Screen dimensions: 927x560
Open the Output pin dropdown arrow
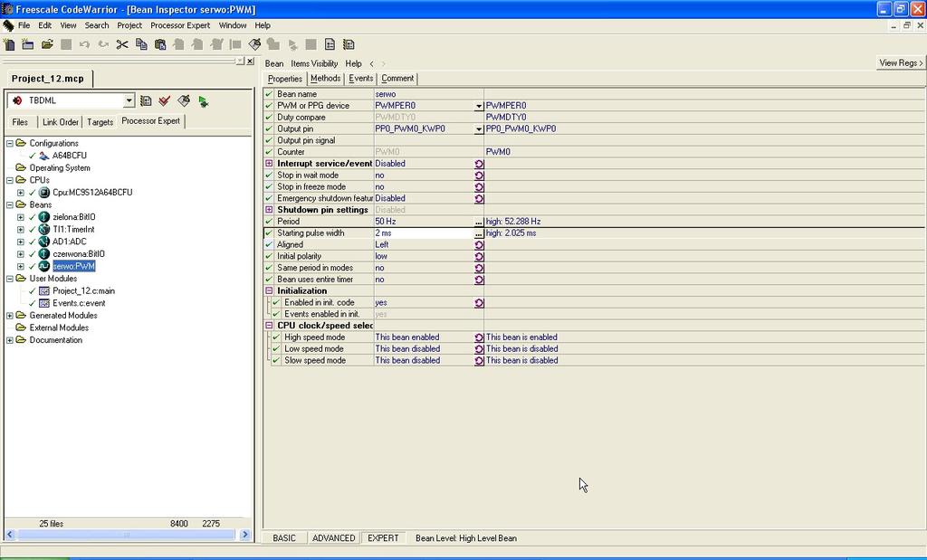click(479, 128)
